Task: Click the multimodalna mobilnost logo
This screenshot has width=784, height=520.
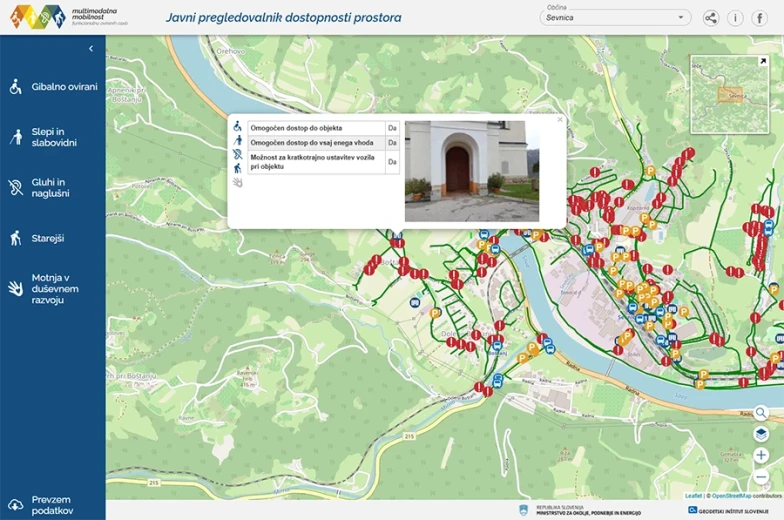Action: (69, 17)
